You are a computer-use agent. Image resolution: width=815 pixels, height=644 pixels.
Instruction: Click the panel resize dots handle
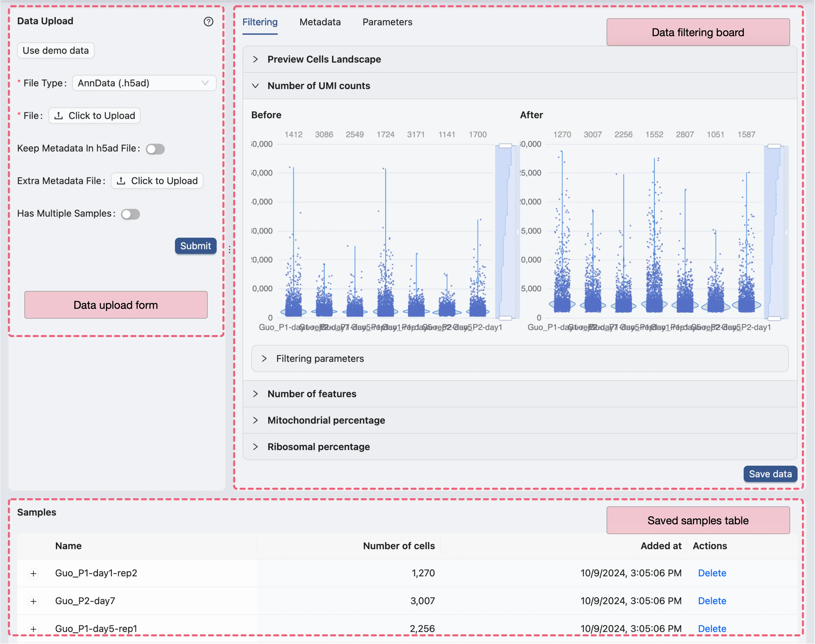(x=230, y=249)
